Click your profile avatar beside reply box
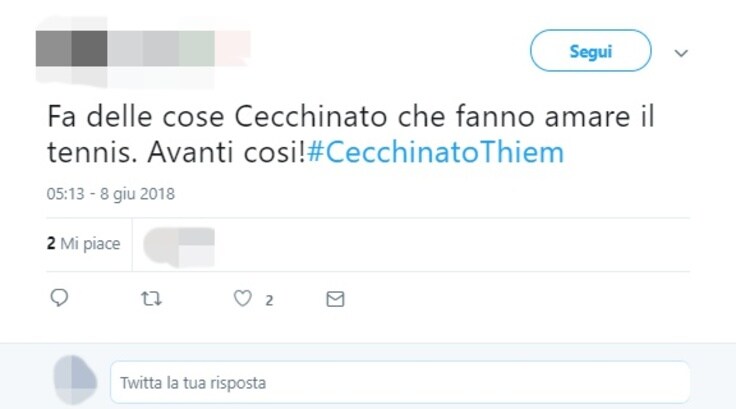The image size is (736, 409). pos(75,380)
